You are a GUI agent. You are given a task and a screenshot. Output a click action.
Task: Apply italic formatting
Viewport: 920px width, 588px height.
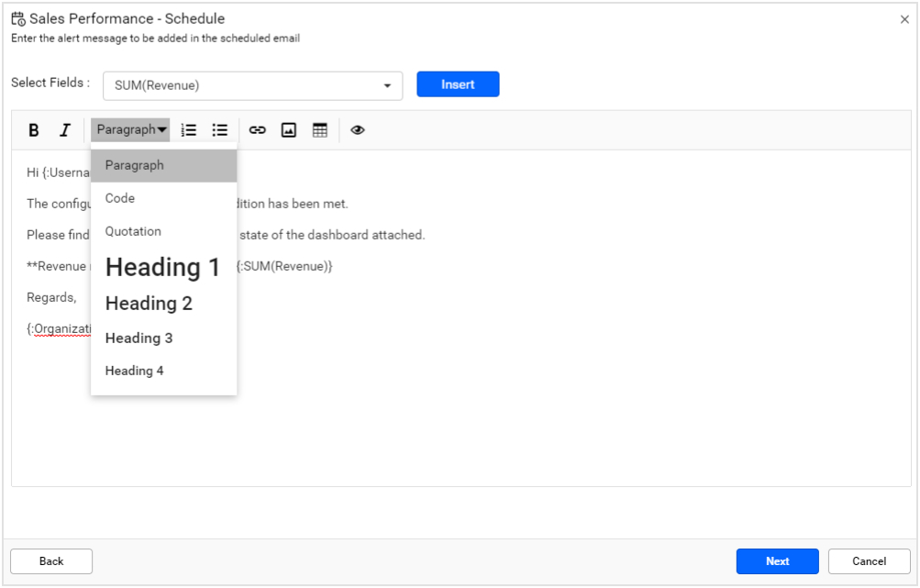[64, 129]
